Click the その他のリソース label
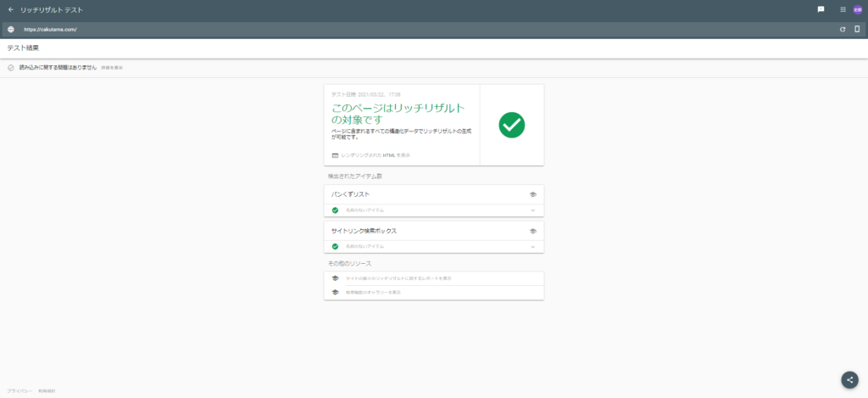The height and width of the screenshot is (398, 868). coord(349,263)
